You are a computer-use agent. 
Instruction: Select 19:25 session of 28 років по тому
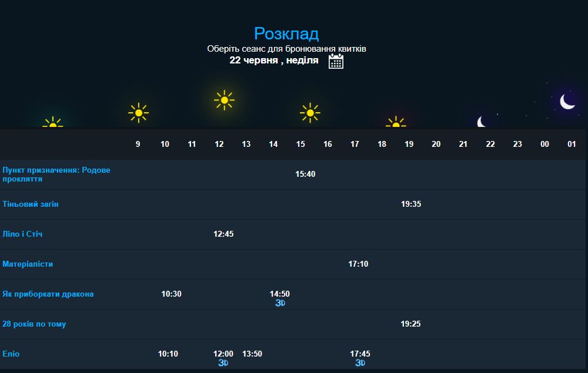(410, 324)
